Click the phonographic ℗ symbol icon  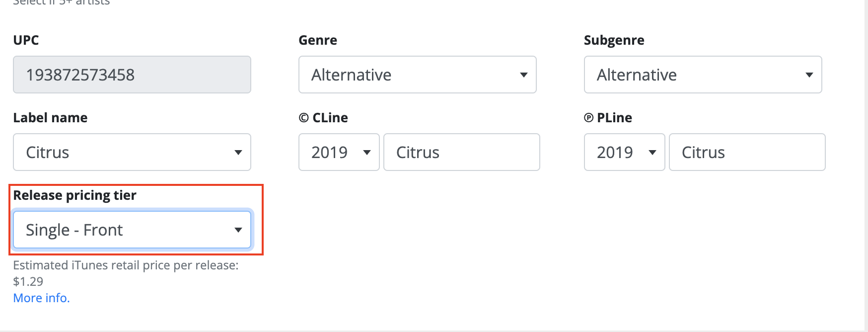(588, 118)
